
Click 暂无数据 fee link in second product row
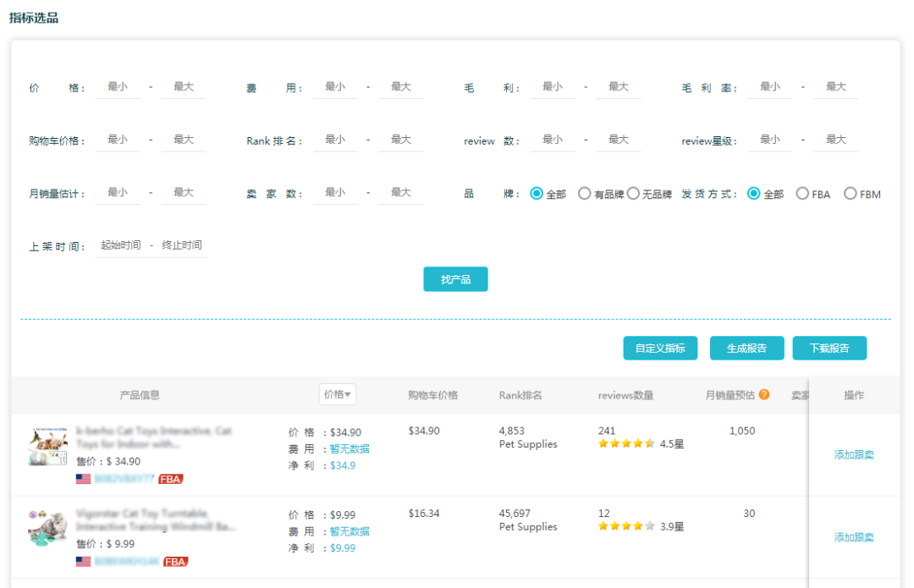click(350, 531)
